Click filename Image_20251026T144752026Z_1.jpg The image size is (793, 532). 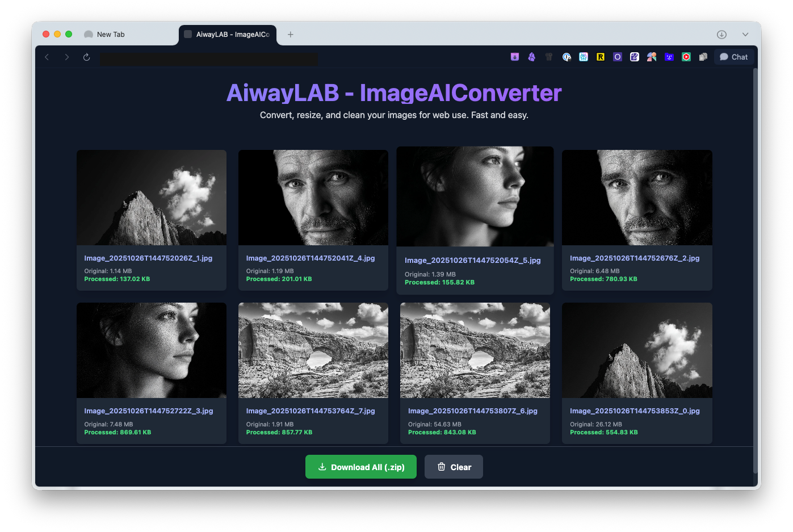(x=148, y=258)
